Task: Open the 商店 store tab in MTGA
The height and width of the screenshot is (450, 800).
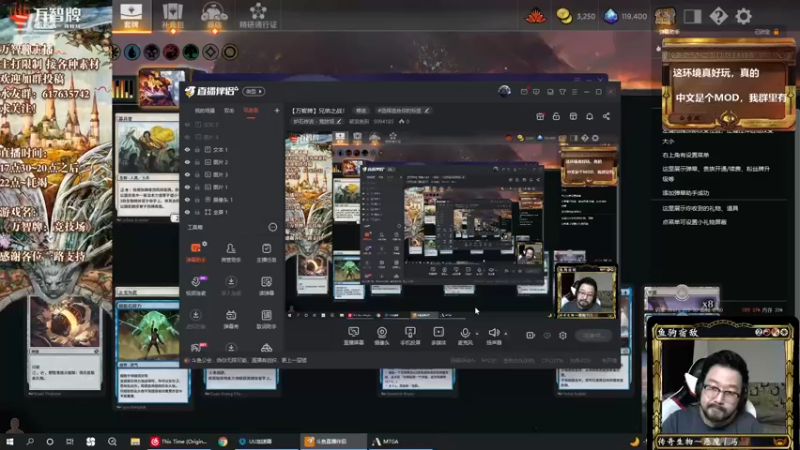Action: pyautogui.click(x=214, y=15)
